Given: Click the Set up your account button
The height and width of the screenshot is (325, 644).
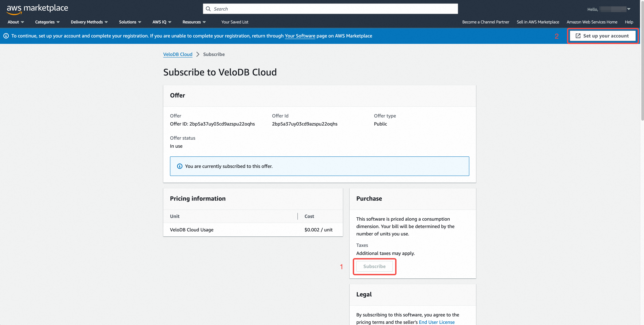Looking at the screenshot, I should pyautogui.click(x=602, y=35).
